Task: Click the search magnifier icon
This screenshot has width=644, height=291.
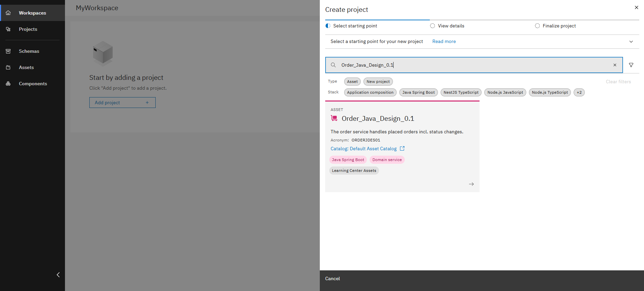Action: [333, 65]
